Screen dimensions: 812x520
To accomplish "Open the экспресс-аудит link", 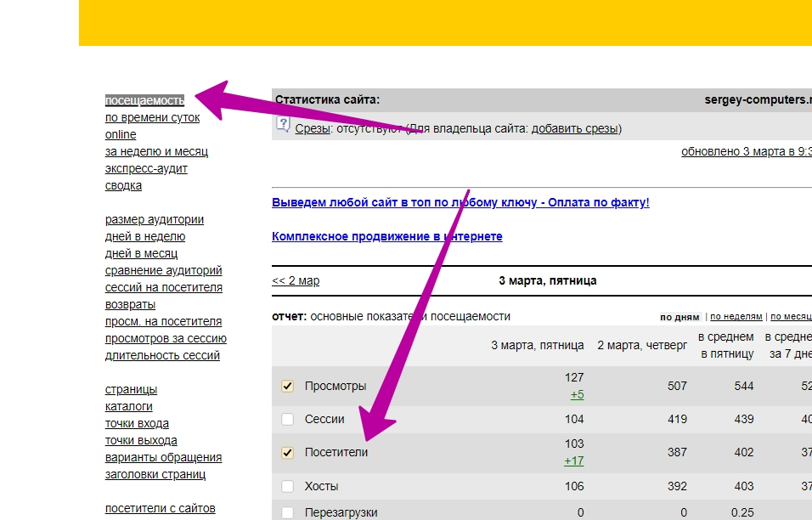I will (146, 169).
